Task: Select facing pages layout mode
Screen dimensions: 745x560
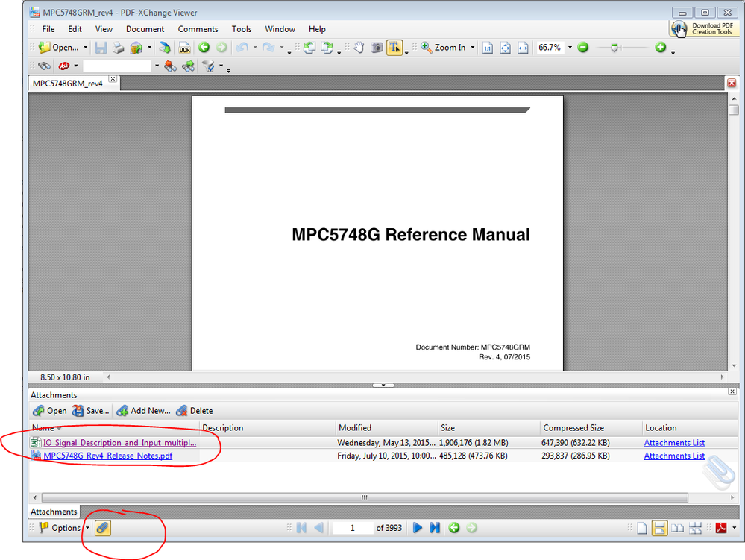Action: pyautogui.click(x=677, y=528)
